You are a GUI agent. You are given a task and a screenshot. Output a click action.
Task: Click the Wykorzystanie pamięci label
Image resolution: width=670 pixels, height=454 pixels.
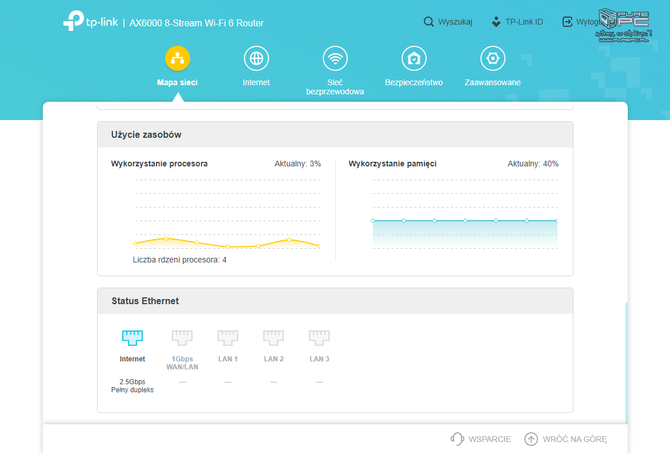click(x=393, y=164)
